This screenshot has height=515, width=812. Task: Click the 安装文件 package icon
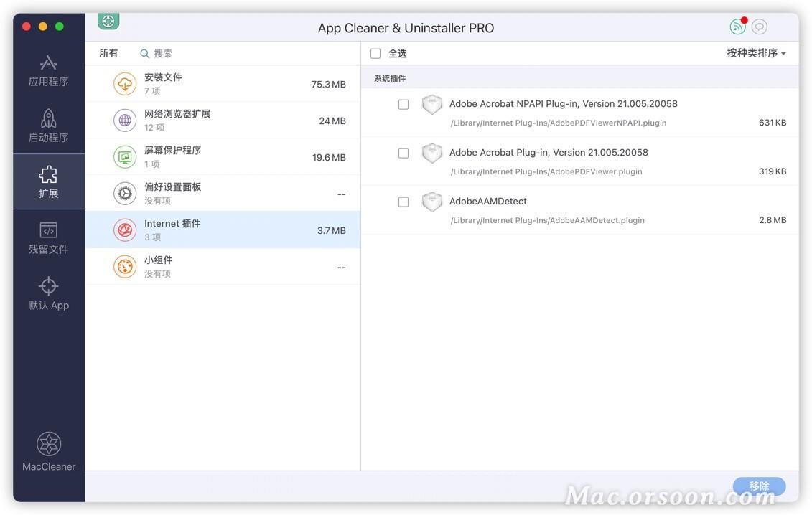coord(126,83)
